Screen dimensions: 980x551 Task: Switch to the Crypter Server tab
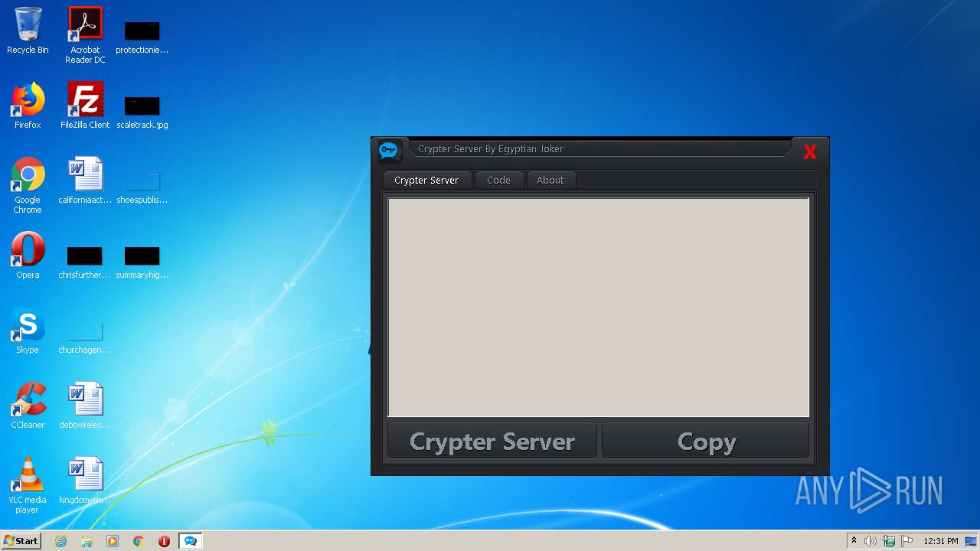426,181
